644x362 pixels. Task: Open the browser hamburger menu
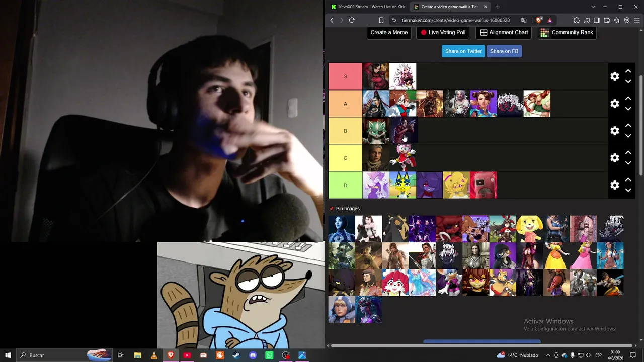637,20
